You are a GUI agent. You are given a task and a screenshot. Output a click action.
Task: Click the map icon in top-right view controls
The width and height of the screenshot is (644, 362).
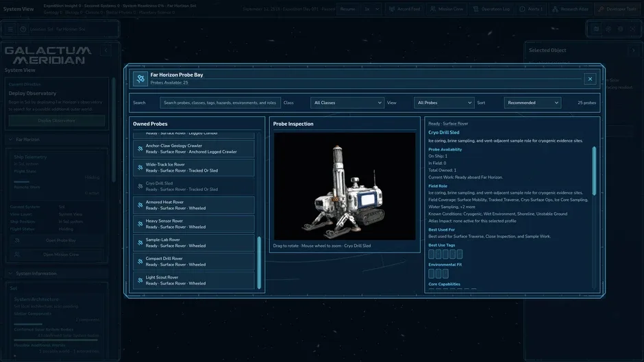coord(596,29)
